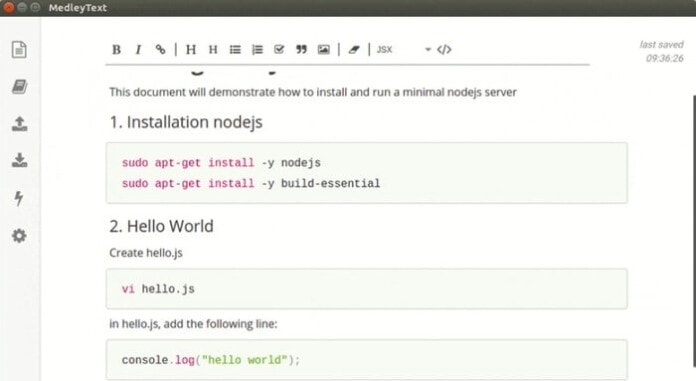The image size is (696, 381).
Task: Click the vertical scrollbar on the right
Action: point(693,231)
